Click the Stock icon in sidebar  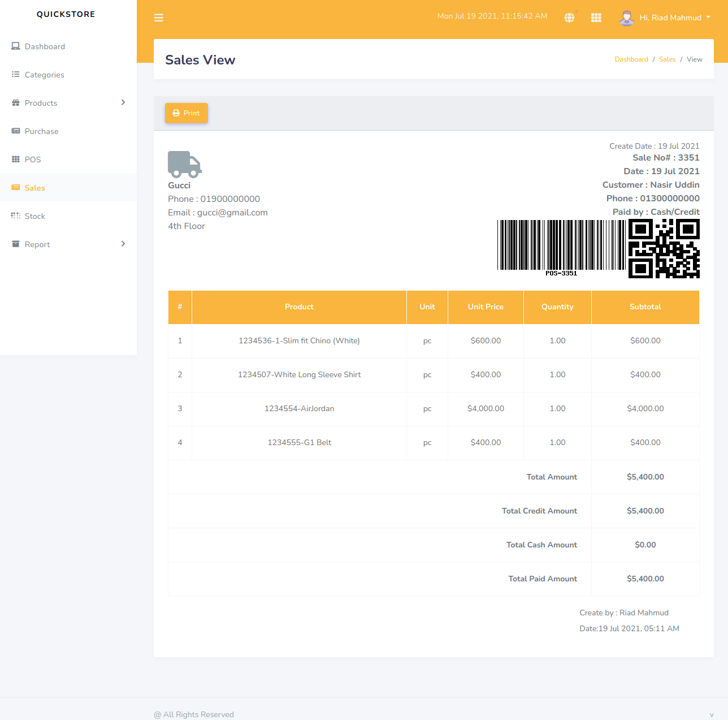click(16, 216)
